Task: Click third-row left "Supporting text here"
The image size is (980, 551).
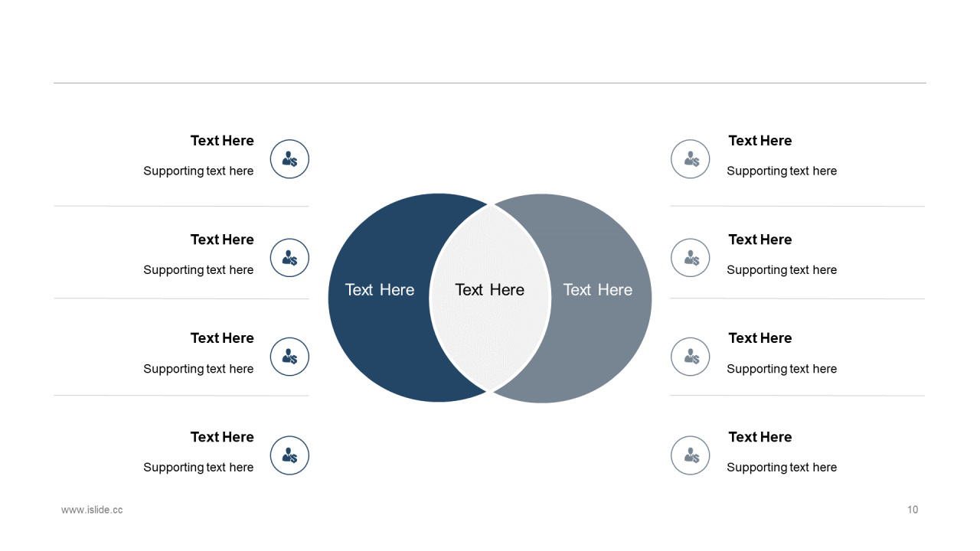Action: 198,369
